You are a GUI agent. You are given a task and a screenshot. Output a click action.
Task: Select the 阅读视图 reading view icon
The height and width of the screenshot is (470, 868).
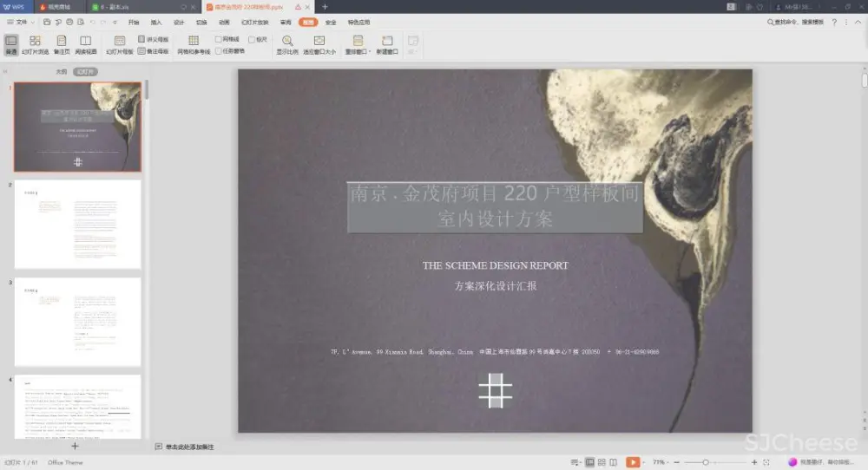pos(85,45)
